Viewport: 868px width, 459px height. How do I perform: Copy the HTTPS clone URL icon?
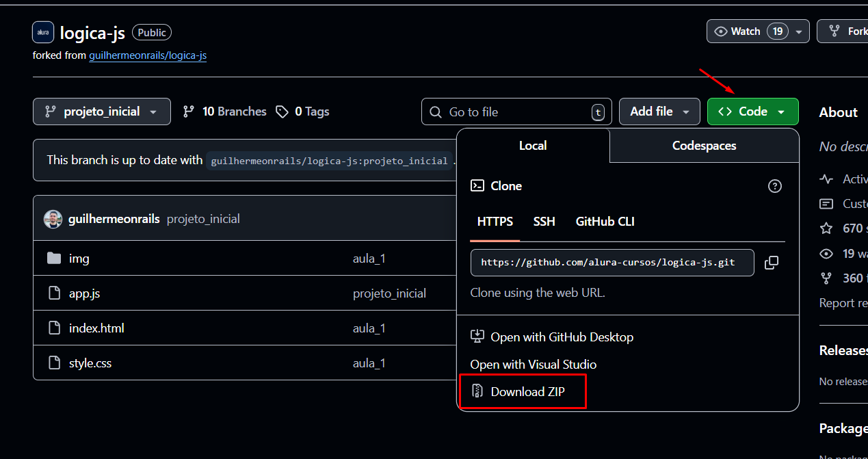(772, 262)
